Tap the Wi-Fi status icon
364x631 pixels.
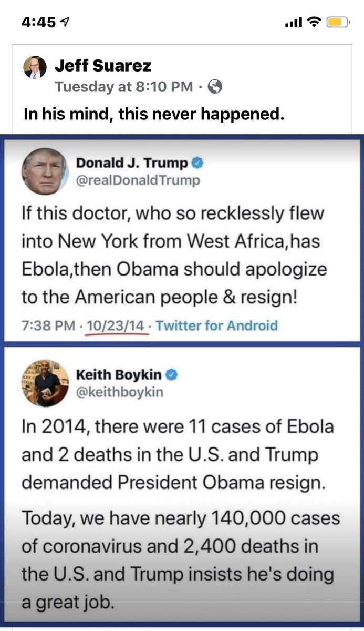(314, 22)
